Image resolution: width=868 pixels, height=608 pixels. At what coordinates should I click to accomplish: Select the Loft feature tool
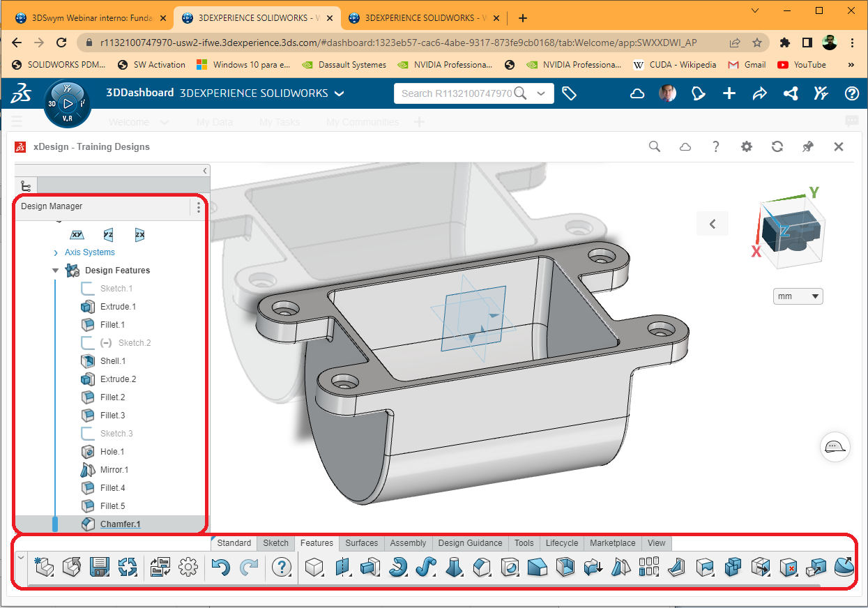[x=453, y=568]
